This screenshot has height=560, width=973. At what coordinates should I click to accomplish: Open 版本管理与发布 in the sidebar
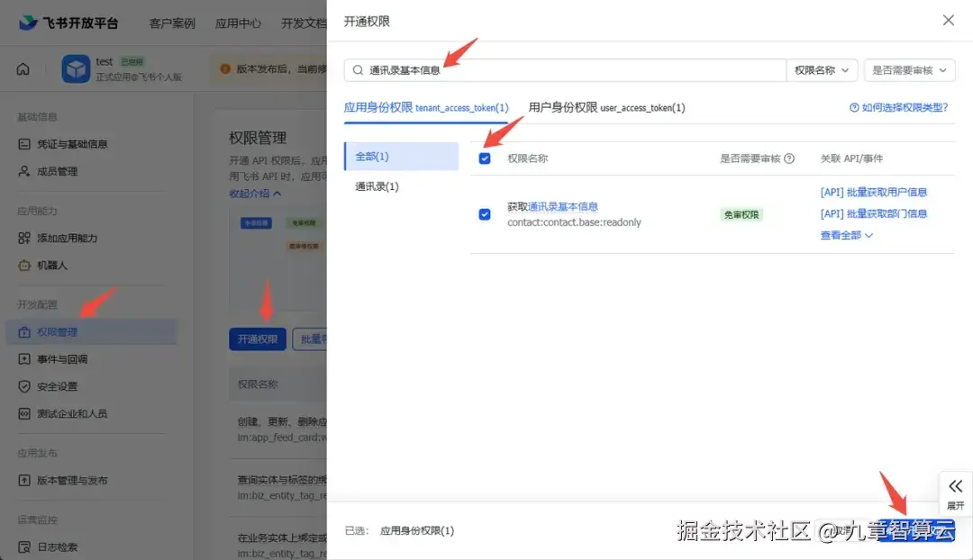click(x=72, y=481)
